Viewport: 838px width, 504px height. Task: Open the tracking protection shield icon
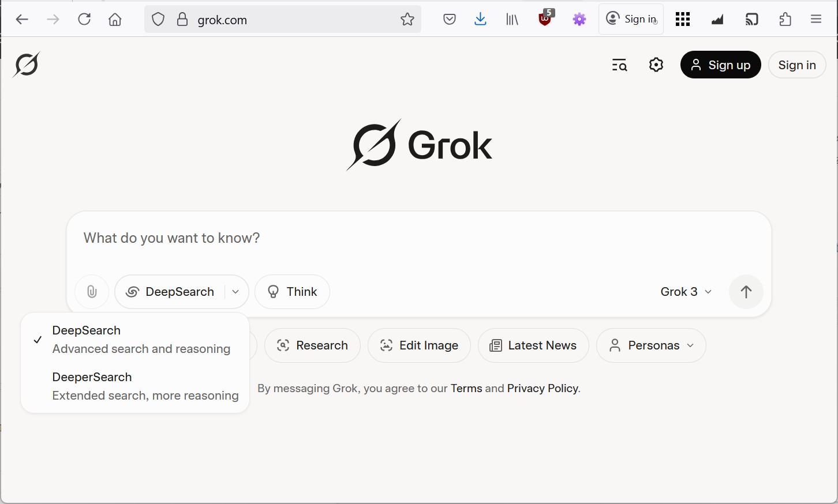point(158,20)
